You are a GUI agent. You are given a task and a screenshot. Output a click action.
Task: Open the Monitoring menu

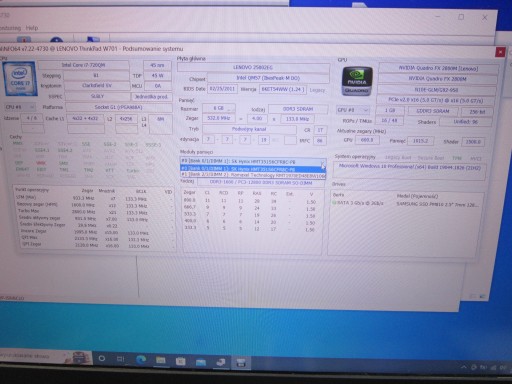coord(10,28)
